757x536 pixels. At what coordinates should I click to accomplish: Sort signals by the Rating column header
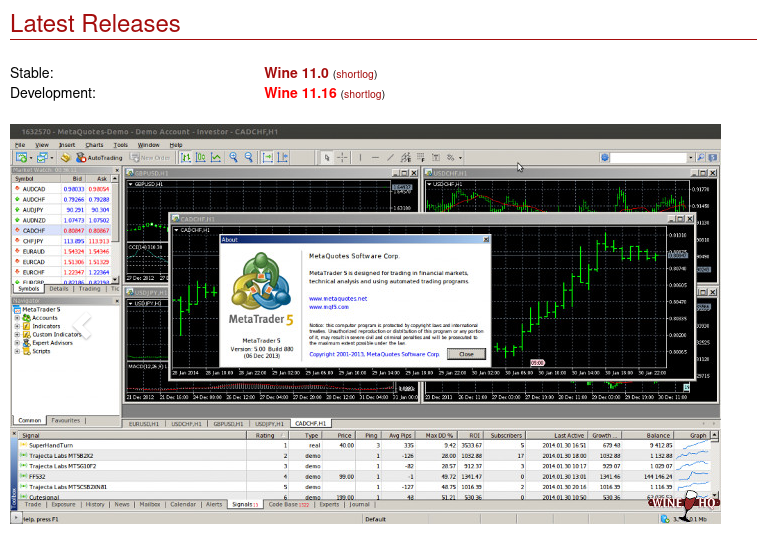[268, 435]
